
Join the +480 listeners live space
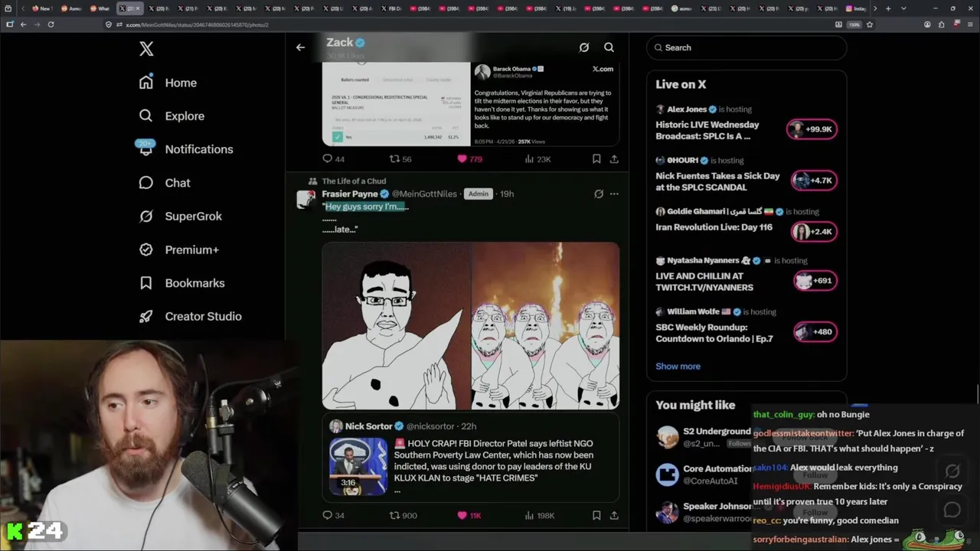coord(815,331)
